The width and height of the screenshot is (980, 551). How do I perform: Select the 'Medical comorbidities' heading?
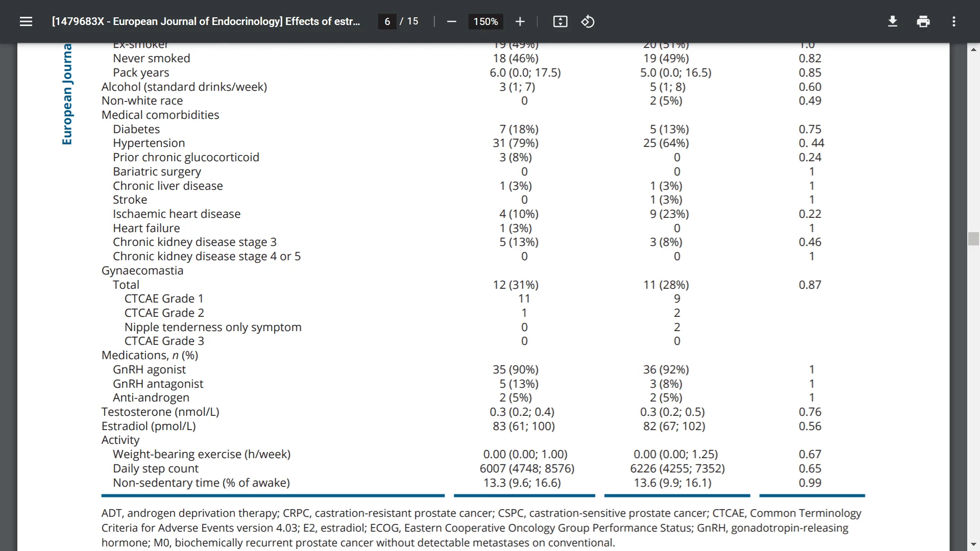[160, 115]
